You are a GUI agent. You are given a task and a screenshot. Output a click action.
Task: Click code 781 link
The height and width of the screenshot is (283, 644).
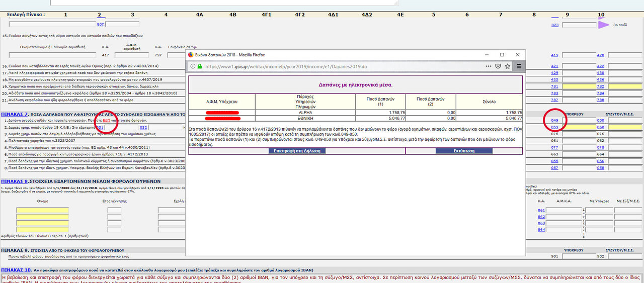pos(555,86)
